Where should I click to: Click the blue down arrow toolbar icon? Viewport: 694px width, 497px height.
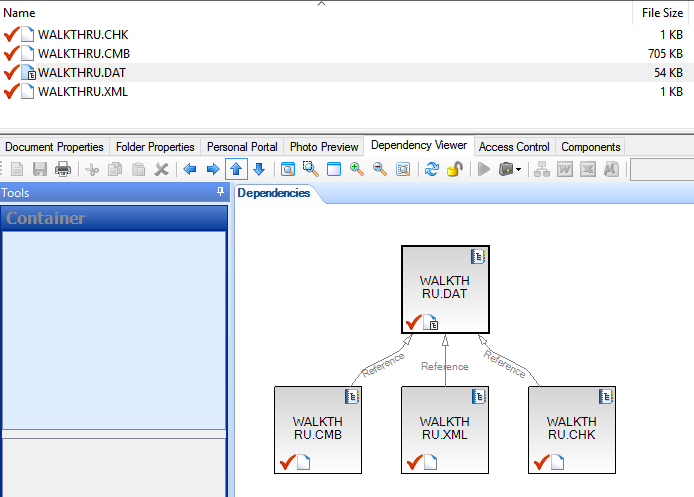click(259, 169)
